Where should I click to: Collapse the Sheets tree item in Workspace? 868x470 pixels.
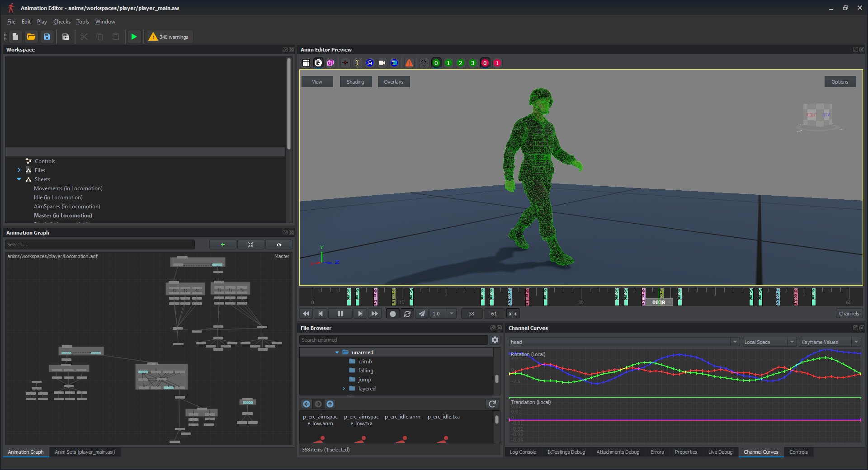point(19,179)
